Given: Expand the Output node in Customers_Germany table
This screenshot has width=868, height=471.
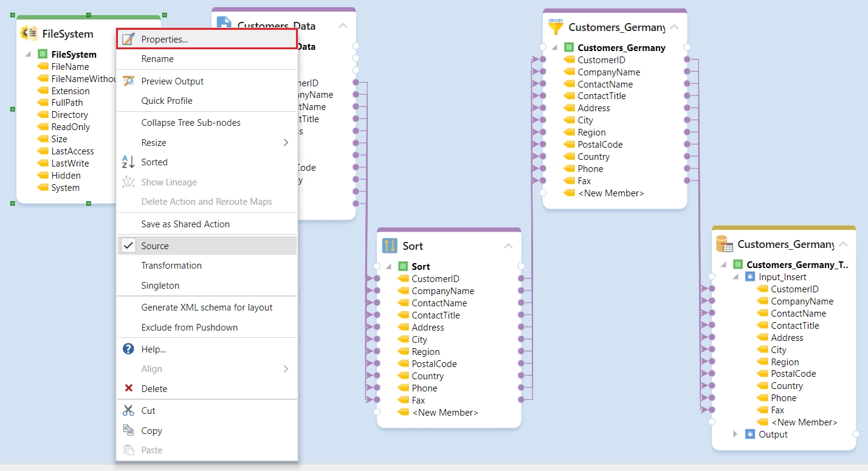Looking at the screenshot, I should (x=735, y=434).
